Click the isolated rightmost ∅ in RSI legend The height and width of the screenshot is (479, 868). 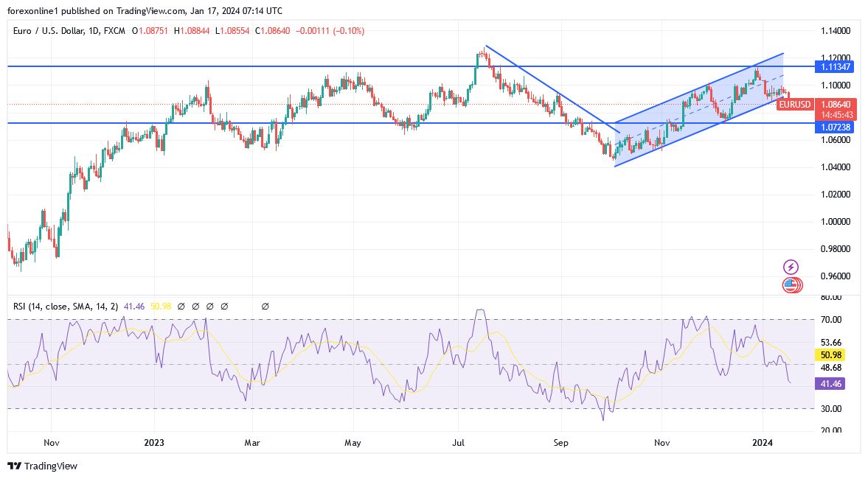point(265,306)
